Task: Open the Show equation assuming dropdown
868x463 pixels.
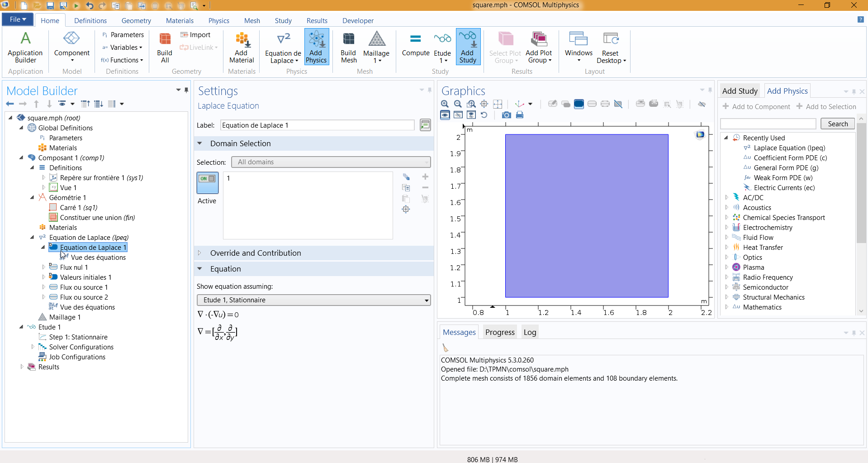Action: 313,300
